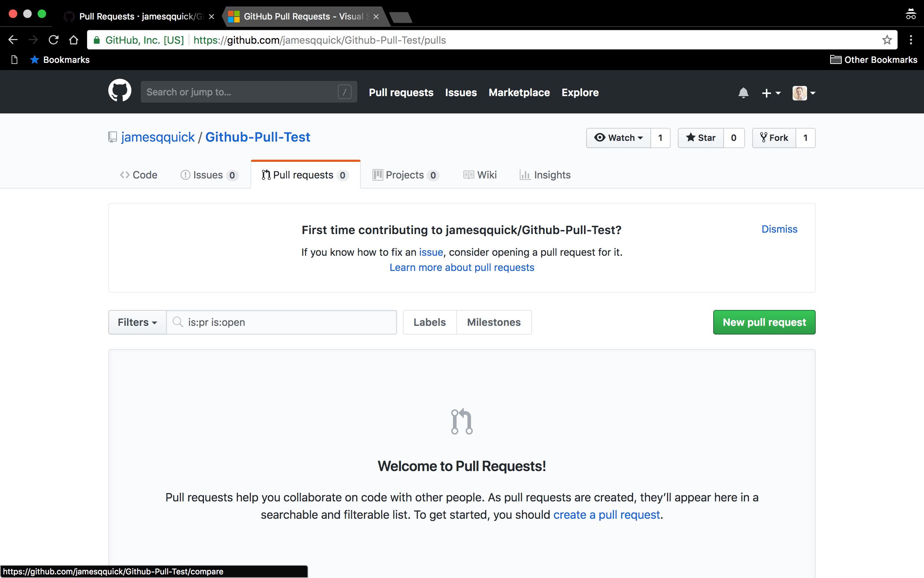The image size is (924, 578).
Task: Expand the Watch dropdown
Action: click(x=619, y=138)
